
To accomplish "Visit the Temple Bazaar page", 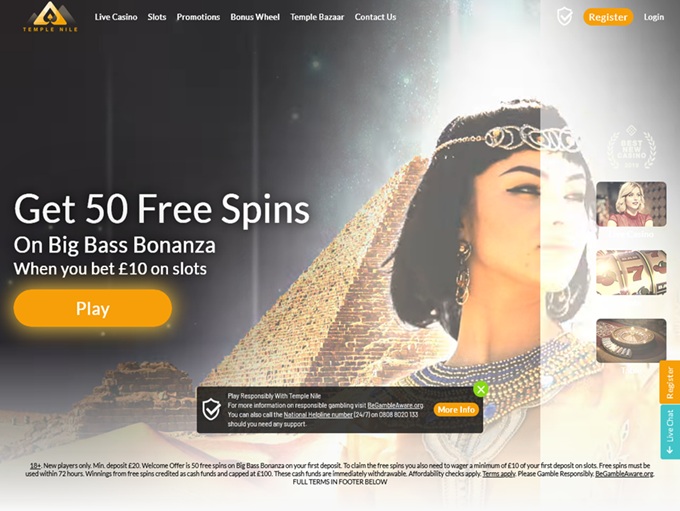I will coord(317,17).
